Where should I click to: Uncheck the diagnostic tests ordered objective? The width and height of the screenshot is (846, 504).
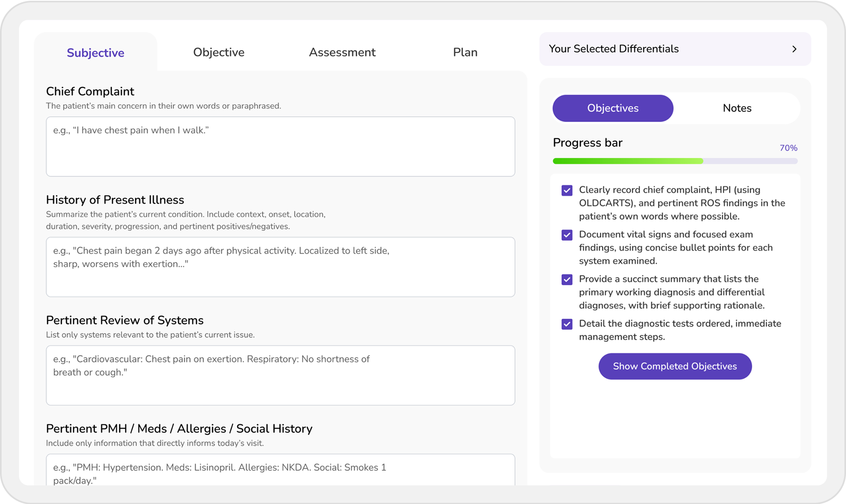pyautogui.click(x=567, y=324)
